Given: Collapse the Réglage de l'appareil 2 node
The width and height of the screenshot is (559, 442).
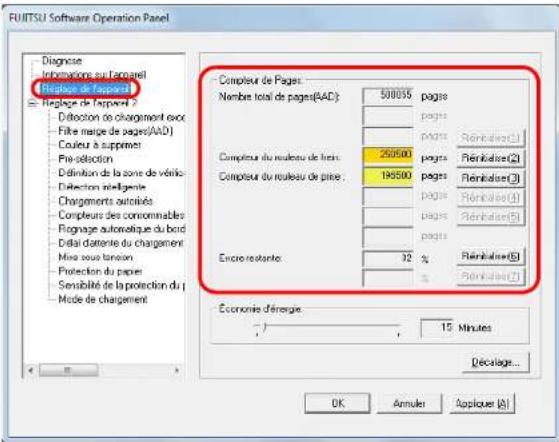Looking at the screenshot, I should (32, 103).
